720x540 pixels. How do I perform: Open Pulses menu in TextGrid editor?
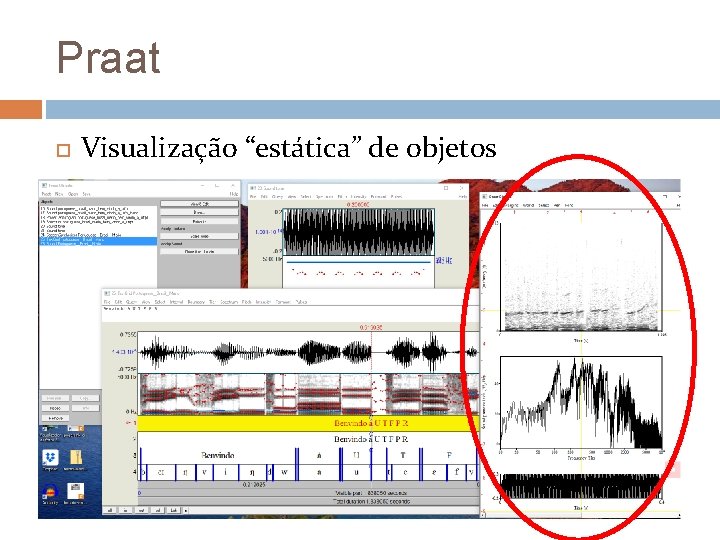[x=301, y=302]
